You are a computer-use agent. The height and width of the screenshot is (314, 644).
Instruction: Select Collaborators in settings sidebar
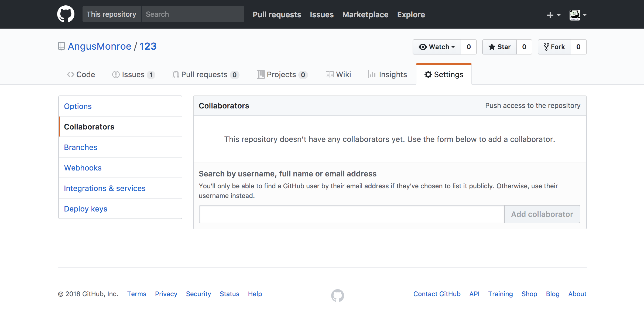[x=120, y=127]
